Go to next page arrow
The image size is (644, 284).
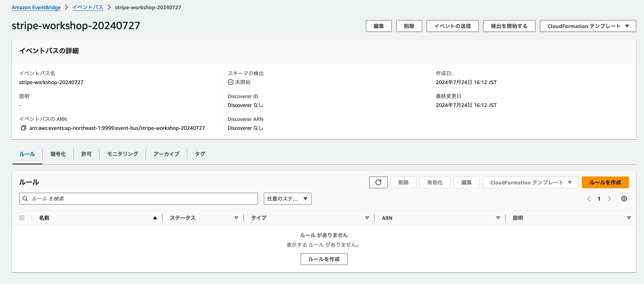[609, 199]
